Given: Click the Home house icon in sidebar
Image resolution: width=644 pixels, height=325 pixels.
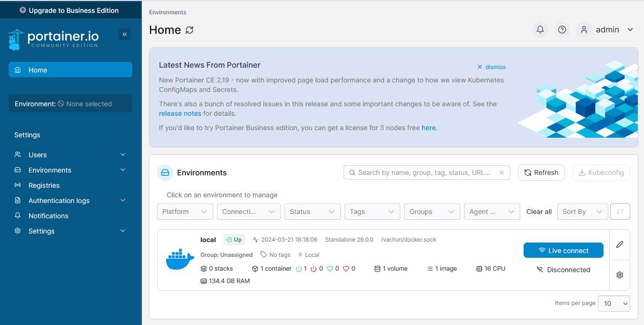Looking at the screenshot, I should click(x=18, y=70).
